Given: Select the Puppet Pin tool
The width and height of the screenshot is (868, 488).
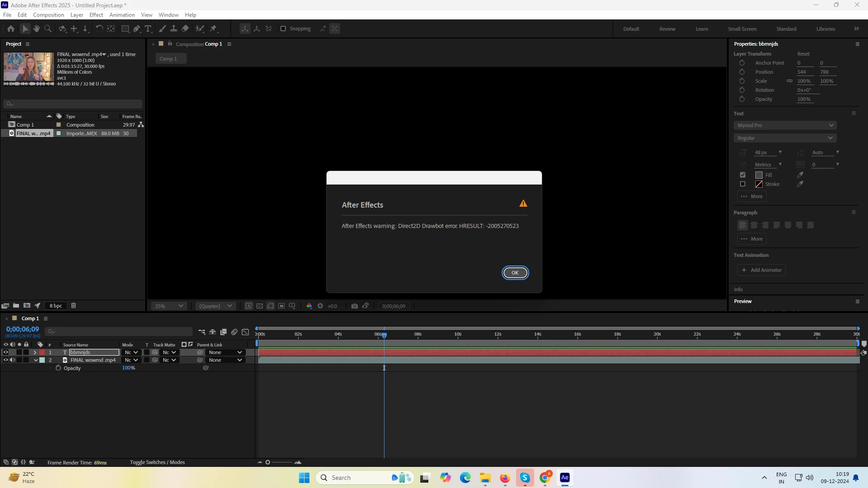Looking at the screenshot, I should click(213, 28).
